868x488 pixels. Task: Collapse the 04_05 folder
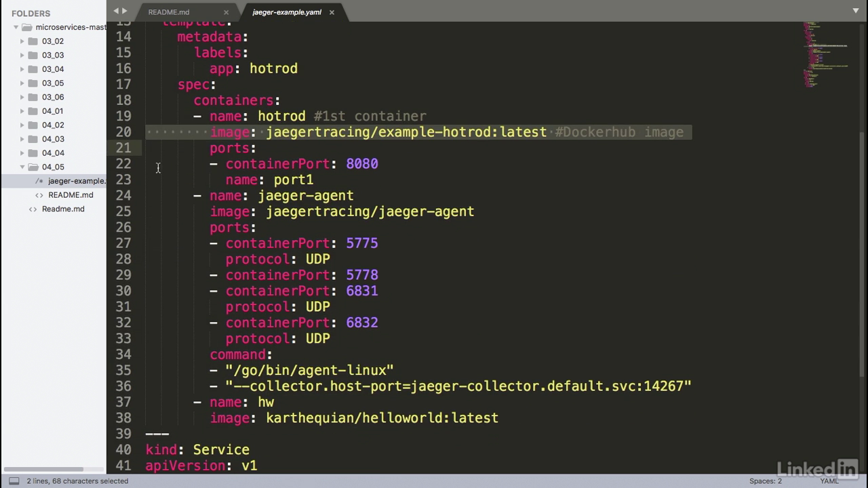point(22,167)
